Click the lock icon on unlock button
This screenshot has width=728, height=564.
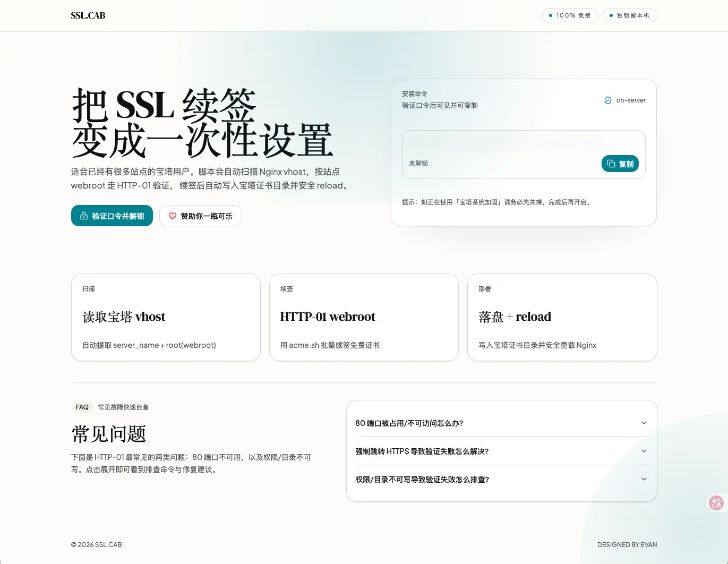pyautogui.click(x=84, y=216)
